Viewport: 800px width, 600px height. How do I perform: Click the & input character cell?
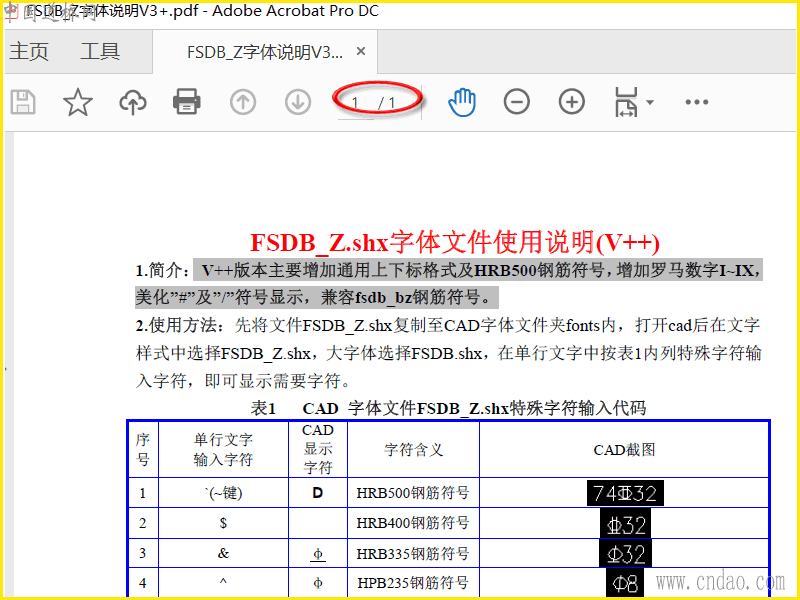coord(223,554)
